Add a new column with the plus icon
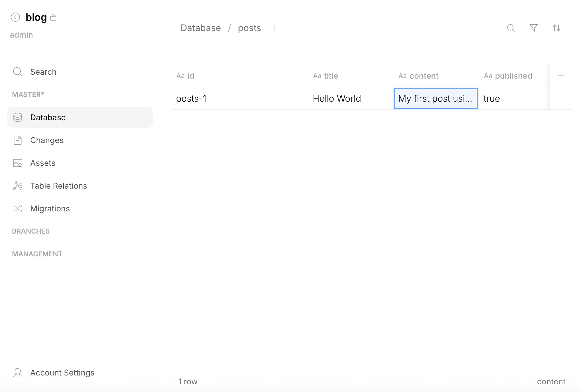This screenshot has height=392, width=581. (x=561, y=75)
